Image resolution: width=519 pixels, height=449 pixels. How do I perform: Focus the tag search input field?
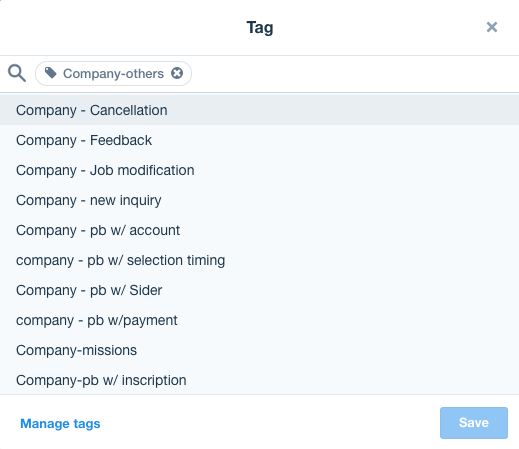tap(353, 73)
